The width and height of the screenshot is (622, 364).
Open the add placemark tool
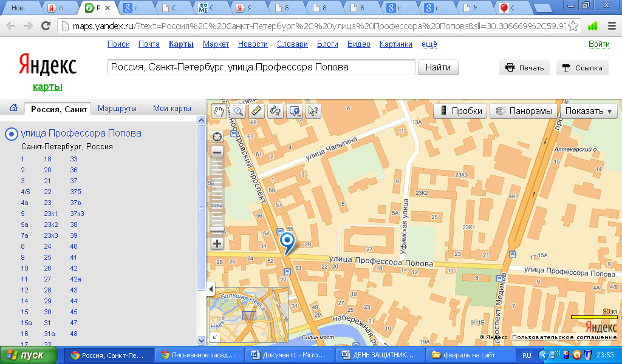point(295,111)
